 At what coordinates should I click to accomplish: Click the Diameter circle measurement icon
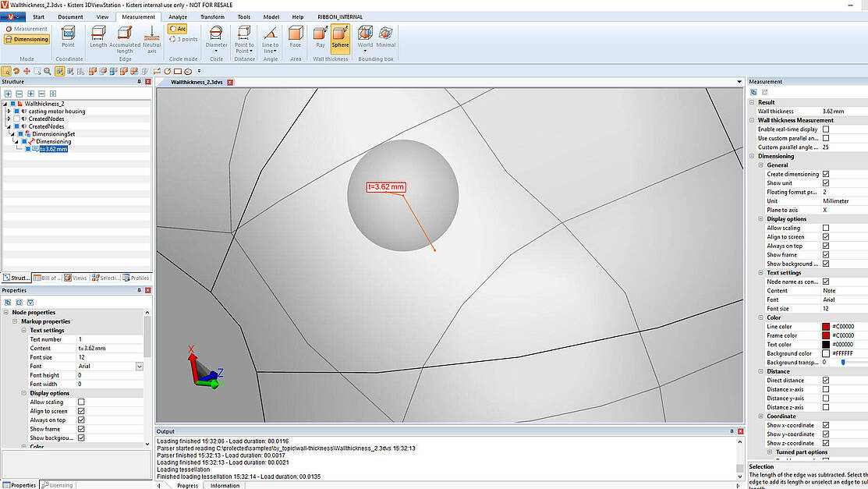click(216, 39)
